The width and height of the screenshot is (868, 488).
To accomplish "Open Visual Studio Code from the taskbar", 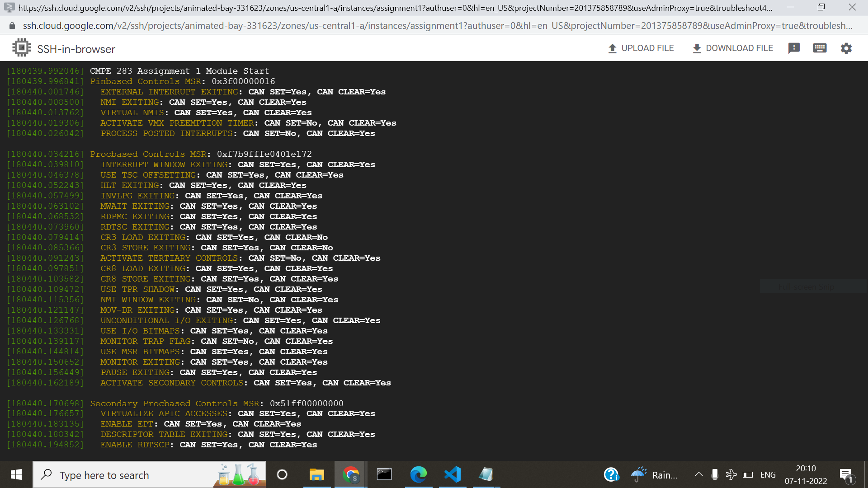I will tap(453, 474).
